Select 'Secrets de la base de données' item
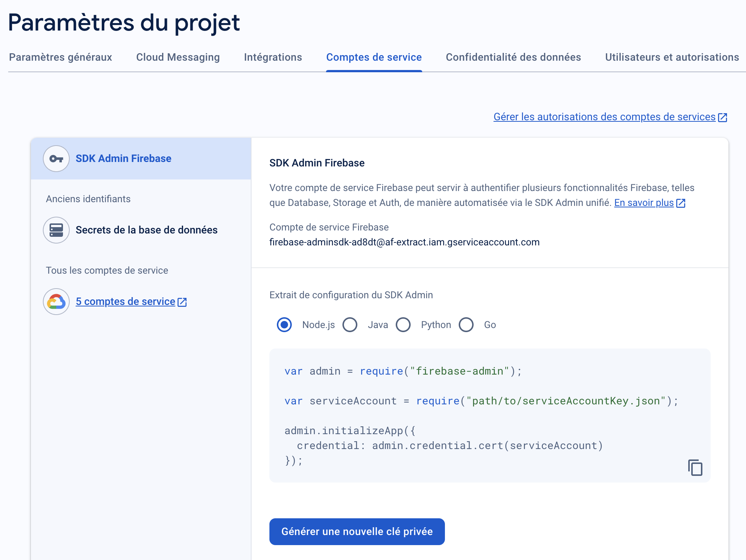 [x=146, y=230]
